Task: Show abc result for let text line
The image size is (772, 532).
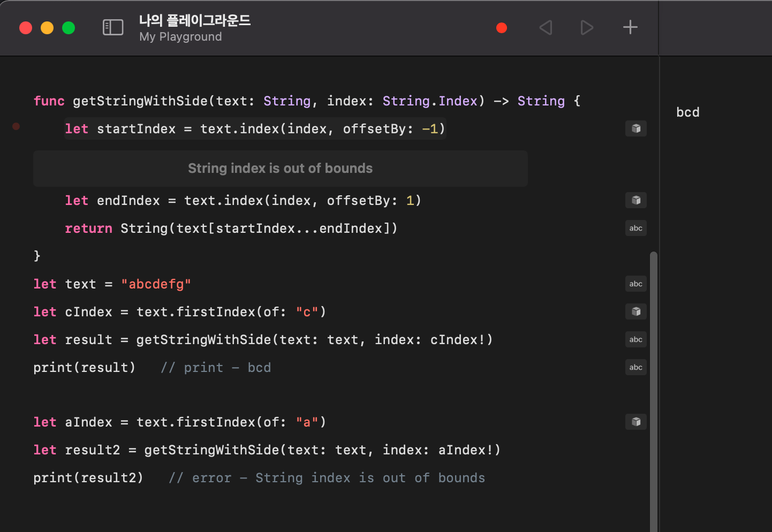Action: click(x=636, y=284)
